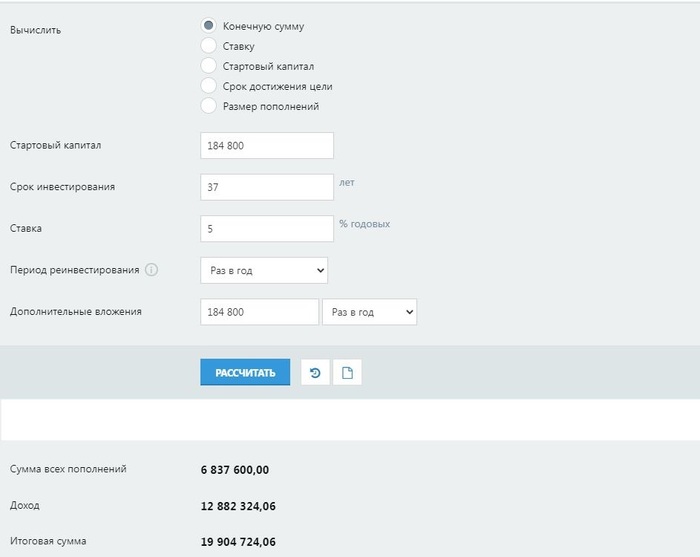Click the investment term field showing 37
Screen dimensions: 700x557
[267, 187]
